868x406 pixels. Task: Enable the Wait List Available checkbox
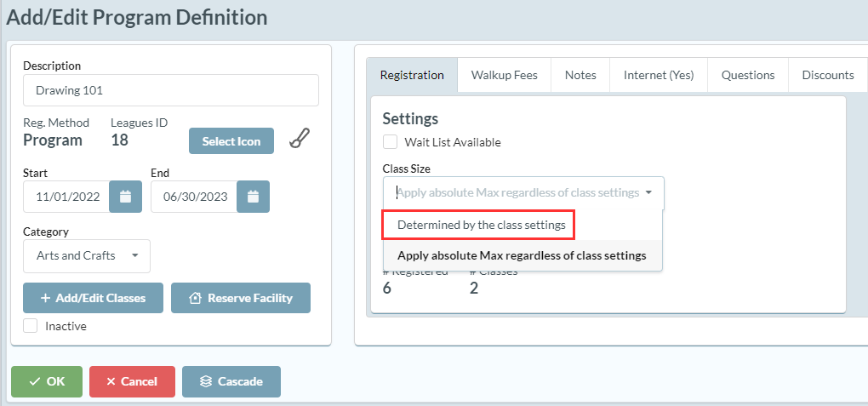coord(391,142)
